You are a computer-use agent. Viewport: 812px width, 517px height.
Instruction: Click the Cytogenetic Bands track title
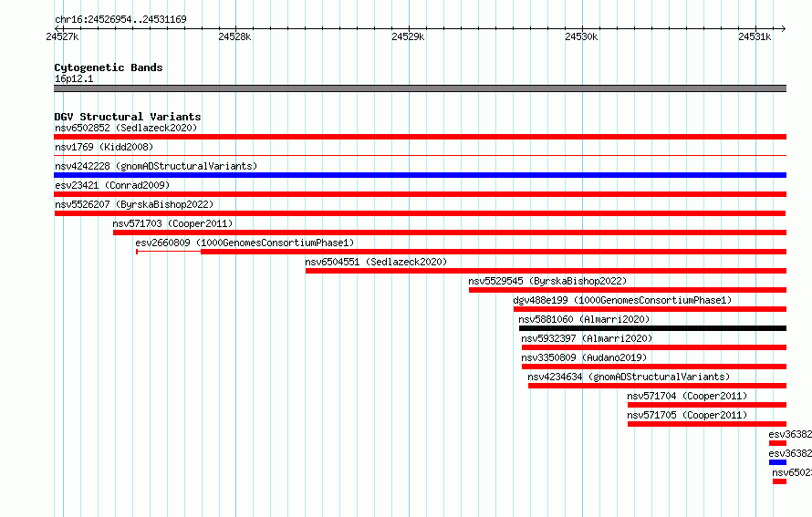109,67
